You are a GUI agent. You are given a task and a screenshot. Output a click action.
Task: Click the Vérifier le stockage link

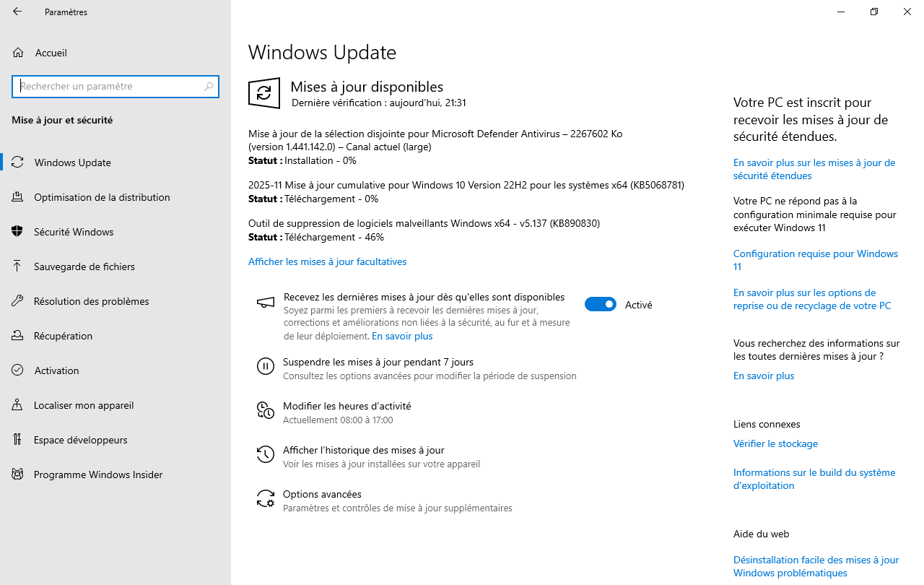(775, 443)
